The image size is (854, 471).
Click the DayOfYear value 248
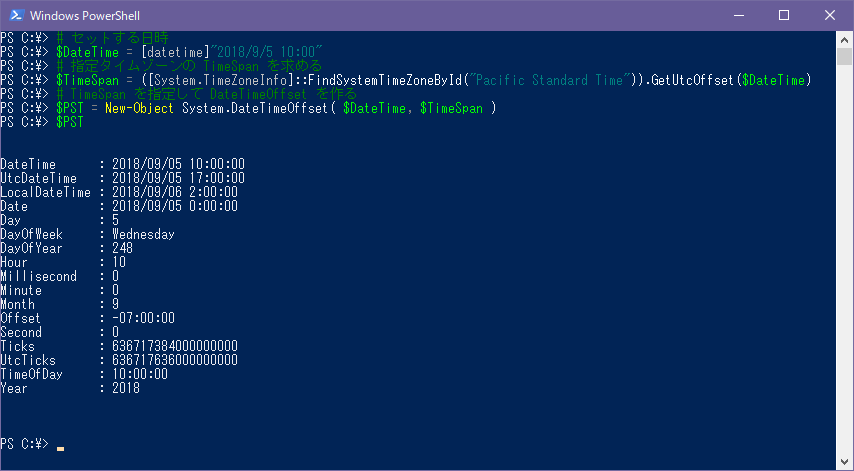point(123,248)
